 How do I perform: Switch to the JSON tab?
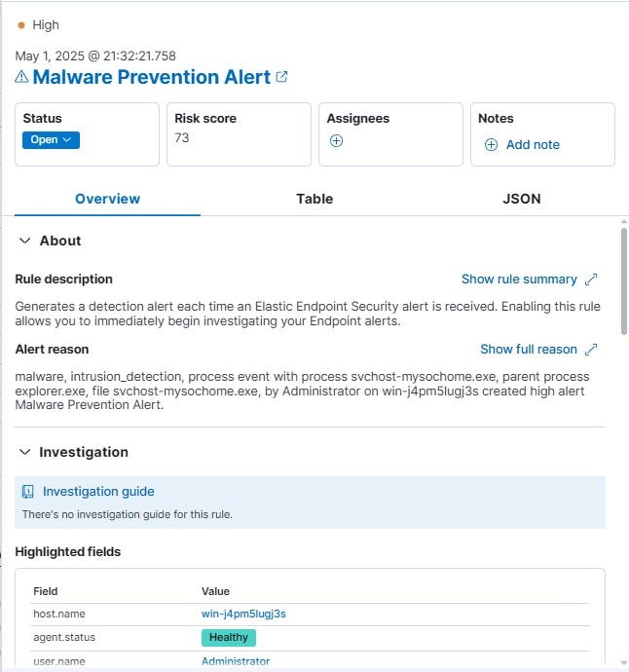click(x=522, y=199)
